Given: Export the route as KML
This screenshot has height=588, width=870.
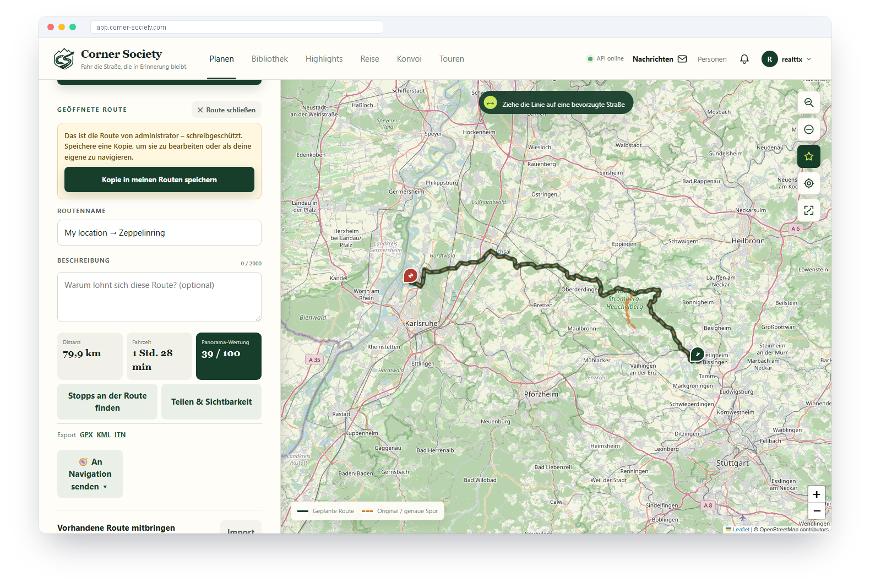Looking at the screenshot, I should pos(104,435).
